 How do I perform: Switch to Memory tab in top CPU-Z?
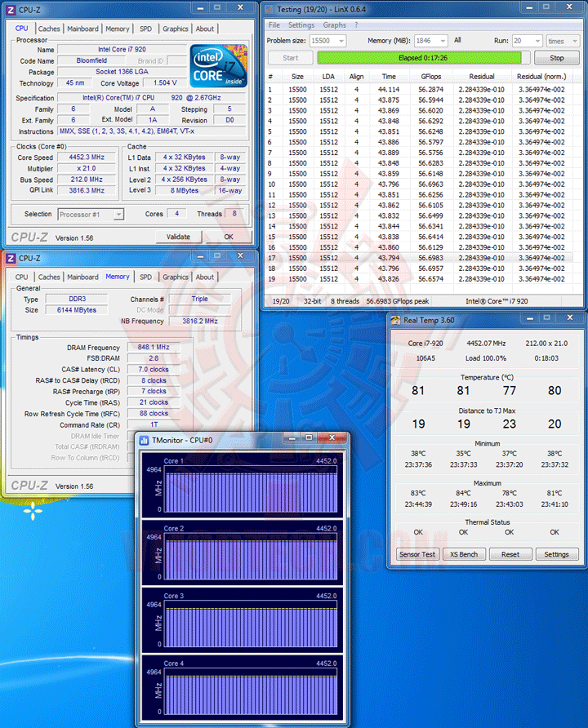pyautogui.click(x=118, y=29)
